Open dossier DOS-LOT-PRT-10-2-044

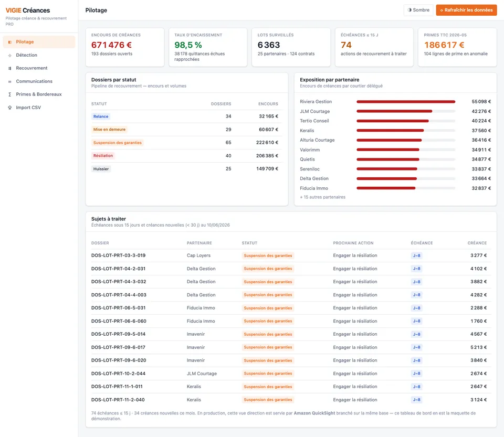(x=118, y=374)
